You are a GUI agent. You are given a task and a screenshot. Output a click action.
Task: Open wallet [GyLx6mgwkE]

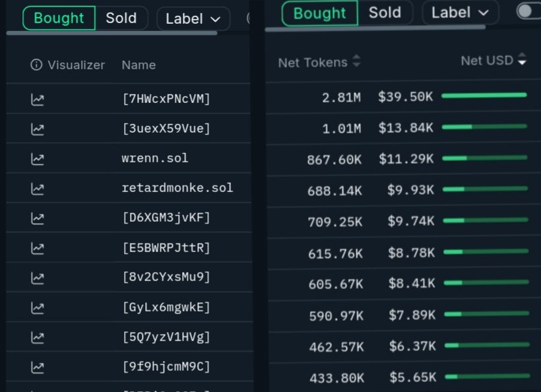166,307
